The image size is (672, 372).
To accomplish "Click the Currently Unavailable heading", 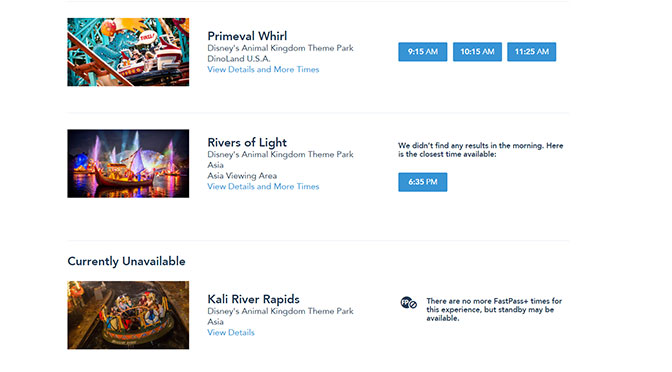I will (x=126, y=261).
